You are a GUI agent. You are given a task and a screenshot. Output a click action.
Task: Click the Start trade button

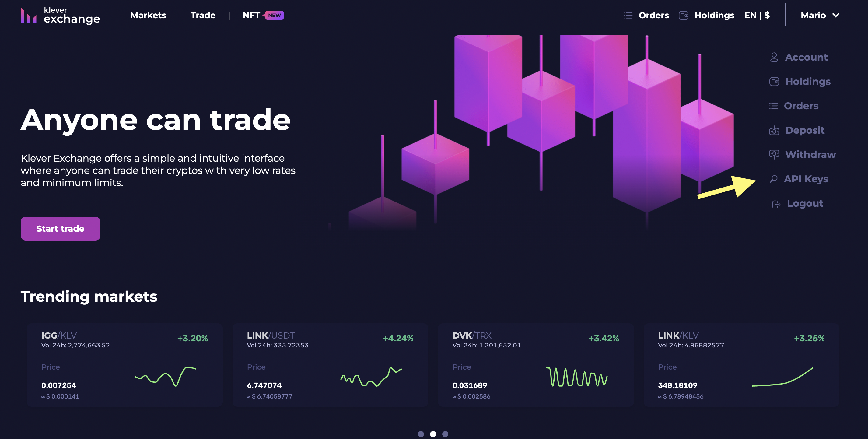[61, 228]
